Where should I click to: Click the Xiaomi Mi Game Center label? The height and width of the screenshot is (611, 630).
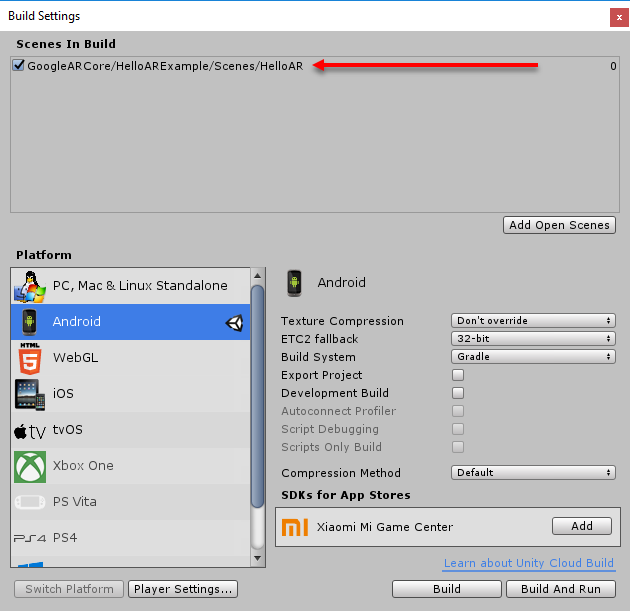click(385, 527)
